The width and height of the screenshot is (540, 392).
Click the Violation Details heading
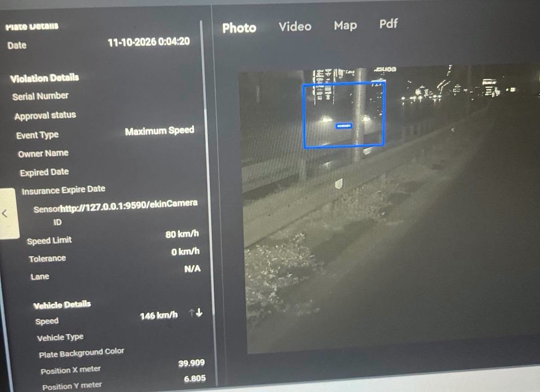tap(45, 78)
